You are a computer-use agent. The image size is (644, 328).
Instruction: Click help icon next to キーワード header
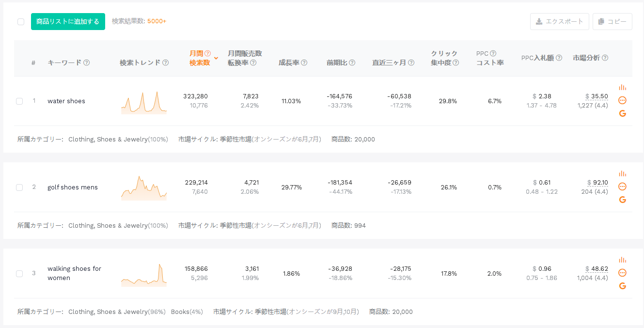(x=87, y=62)
